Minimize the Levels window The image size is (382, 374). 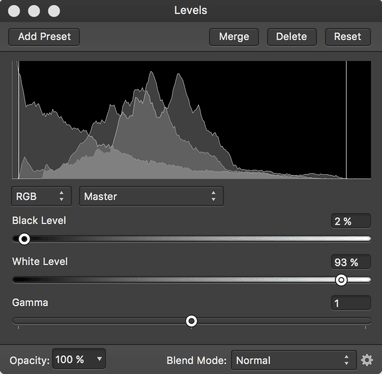coord(34,11)
